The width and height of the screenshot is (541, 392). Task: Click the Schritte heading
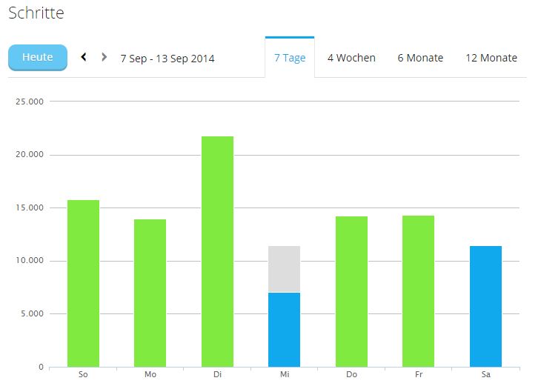pyautogui.click(x=36, y=13)
